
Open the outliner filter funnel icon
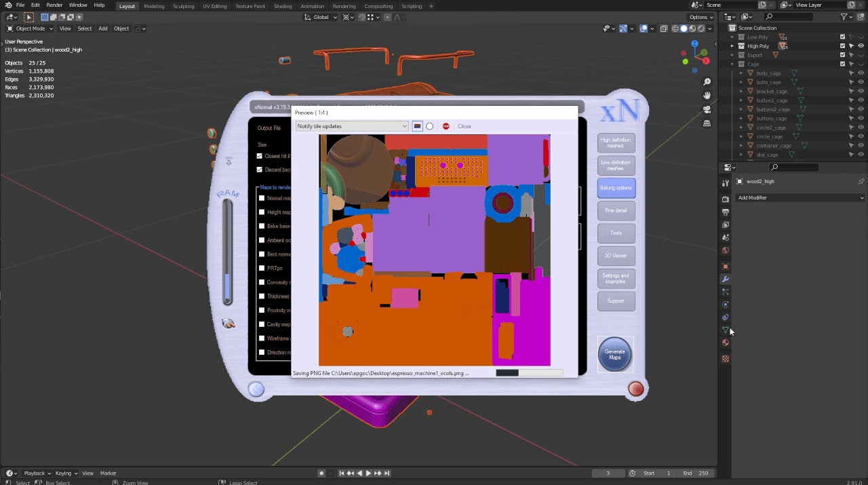tap(844, 17)
